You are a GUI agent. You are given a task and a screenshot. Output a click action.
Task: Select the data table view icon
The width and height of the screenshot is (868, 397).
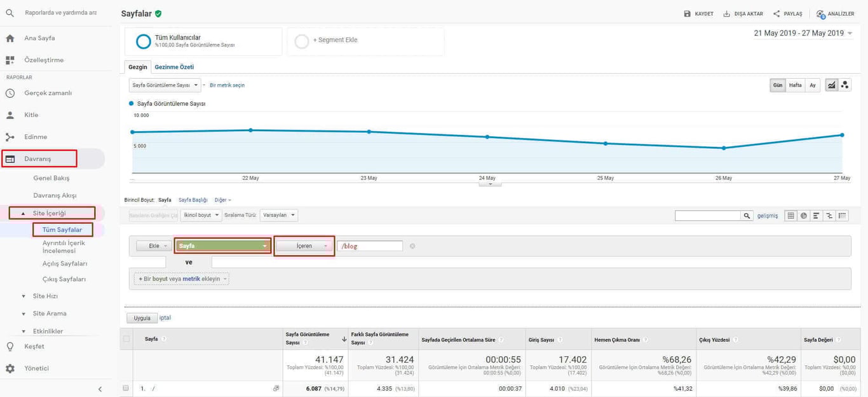click(x=790, y=216)
